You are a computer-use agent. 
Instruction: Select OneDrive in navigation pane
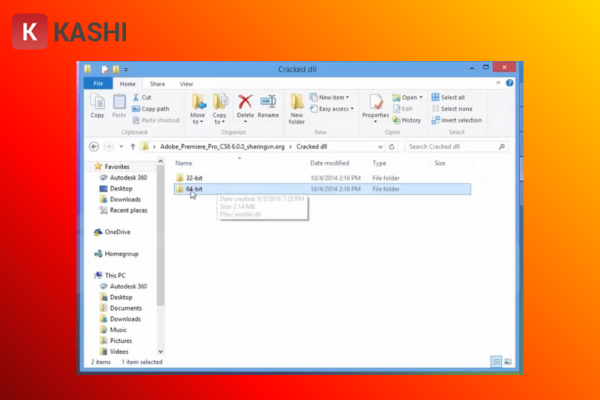click(x=117, y=232)
